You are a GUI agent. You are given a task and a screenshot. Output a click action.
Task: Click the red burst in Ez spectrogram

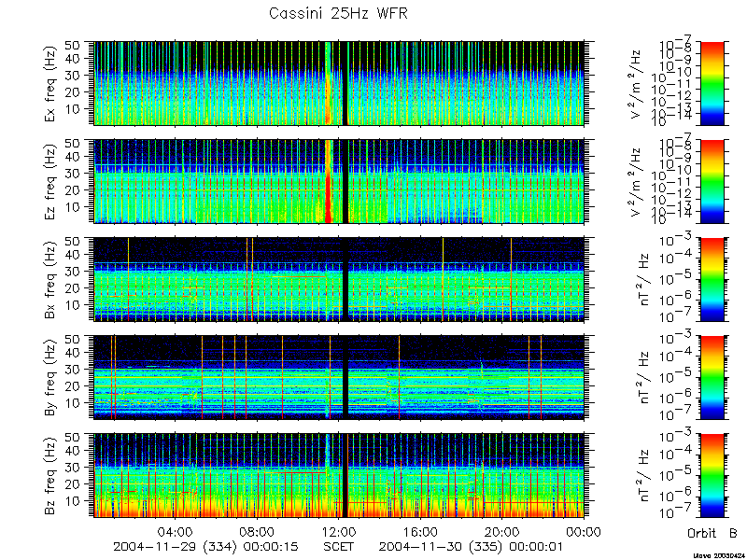point(329,181)
